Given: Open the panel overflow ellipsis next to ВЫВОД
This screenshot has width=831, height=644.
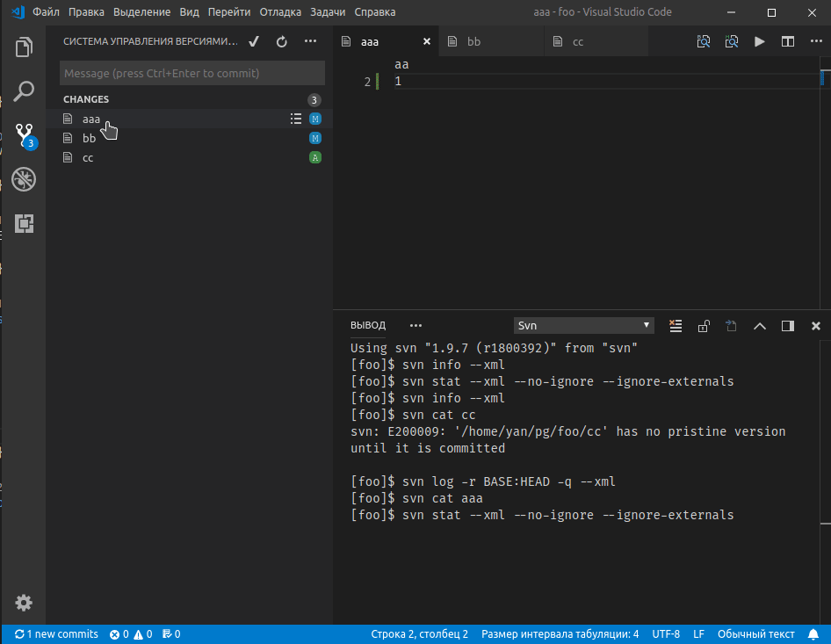Looking at the screenshot, I should [415, 325].
